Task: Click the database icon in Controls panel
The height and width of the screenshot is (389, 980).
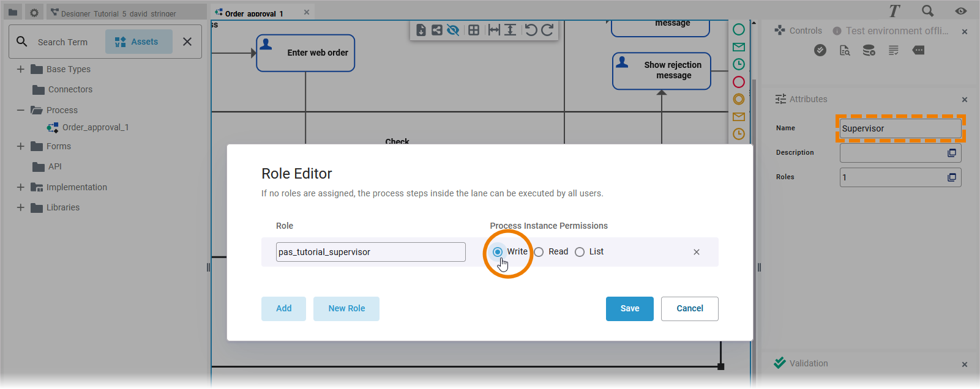Action: pyautogui.click(x=869, y=51)
